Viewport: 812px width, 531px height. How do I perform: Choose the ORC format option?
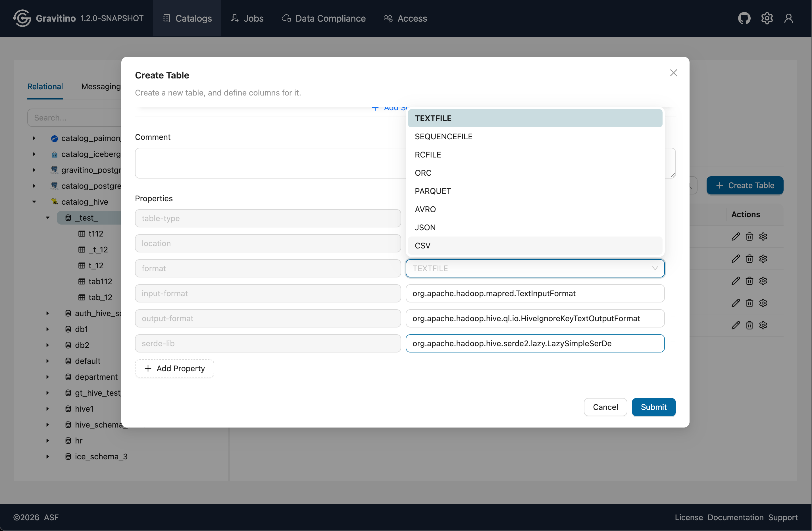[x=423, y=173]
